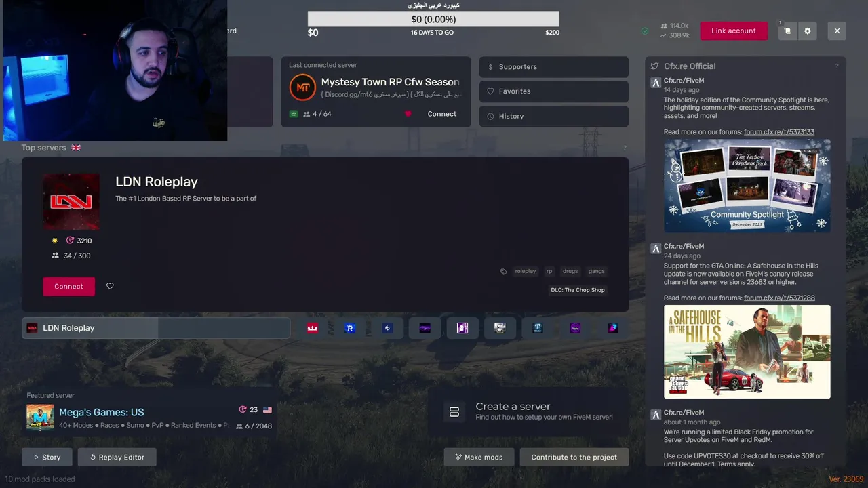The height and width of the screenshot is (488, 868).
Task: Click the Mega's Games server thumbnail
Action: pos(40,418)
